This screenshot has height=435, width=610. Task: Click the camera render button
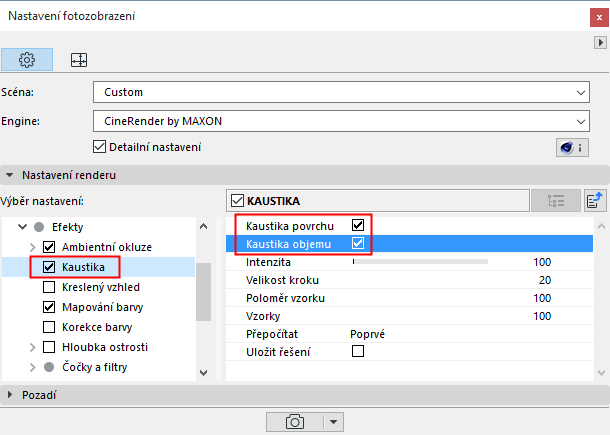click(295, 422)
